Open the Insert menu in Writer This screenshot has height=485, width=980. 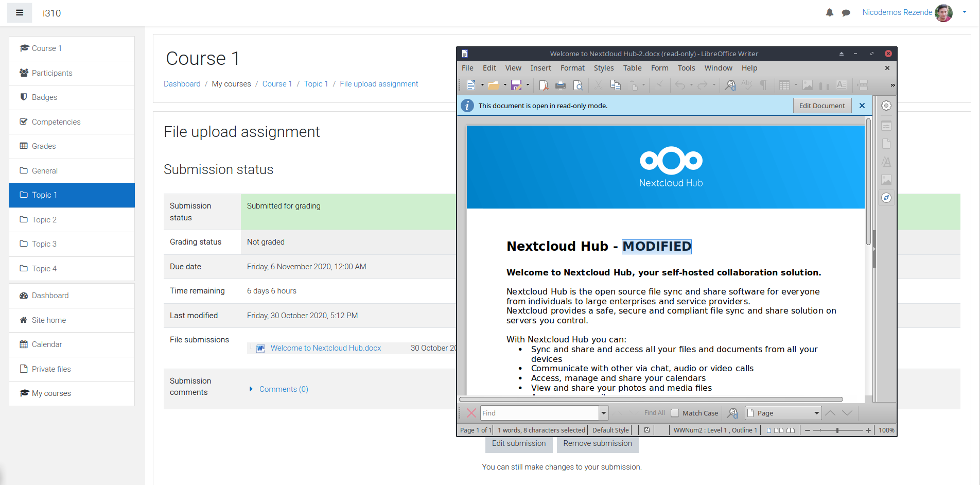[540, 68]
